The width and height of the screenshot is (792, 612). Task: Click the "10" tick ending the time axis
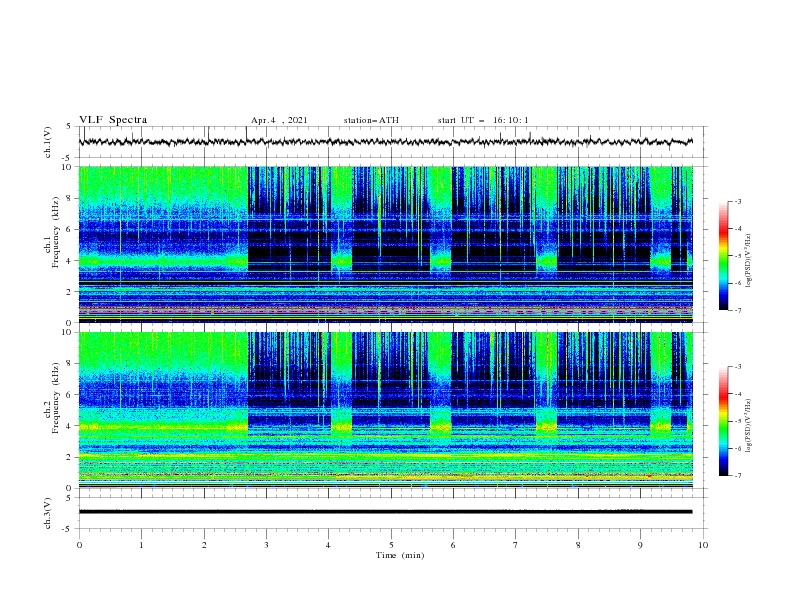[703, 545]
